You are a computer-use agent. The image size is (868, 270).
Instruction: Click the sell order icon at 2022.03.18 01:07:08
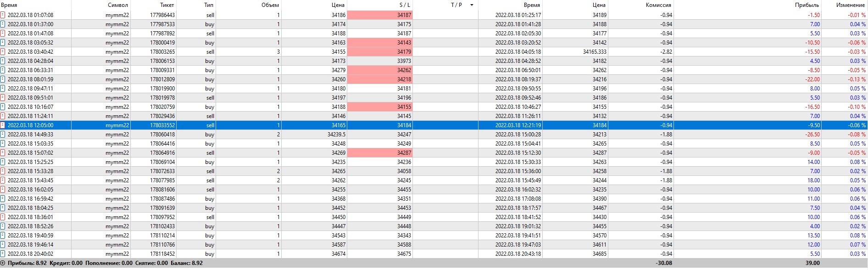3,15
